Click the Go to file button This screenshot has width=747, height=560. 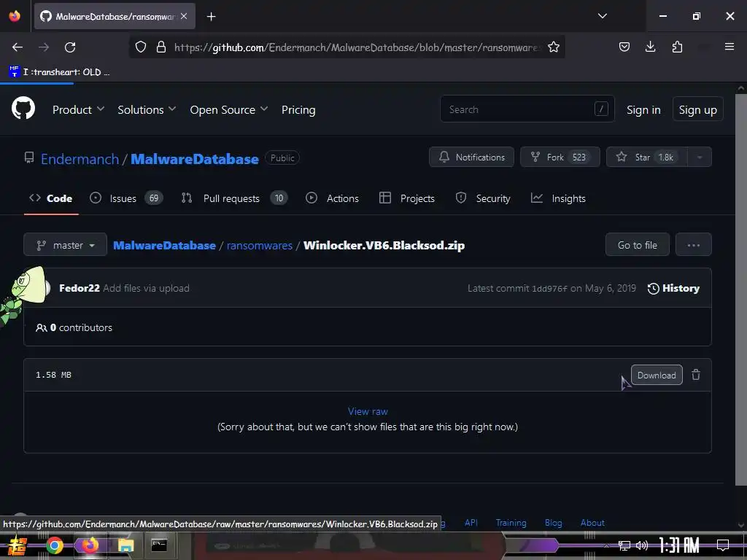637,245
